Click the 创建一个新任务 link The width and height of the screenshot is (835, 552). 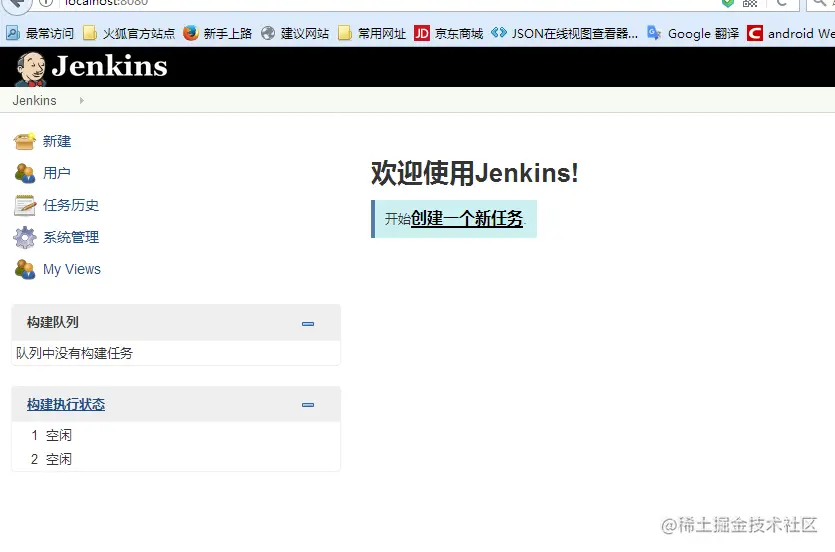467,218
